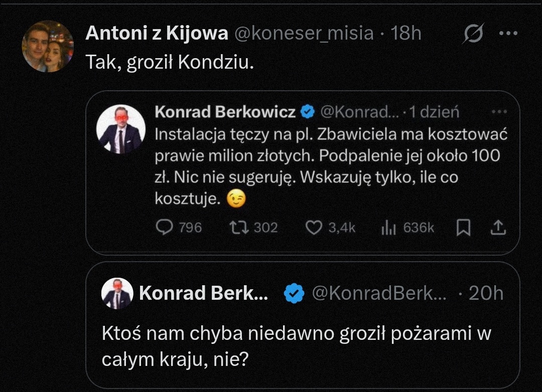The height and width of the screenshot is (392, 542).
Task: Bookmark the rainbow installation post
Action: point(464,228)
